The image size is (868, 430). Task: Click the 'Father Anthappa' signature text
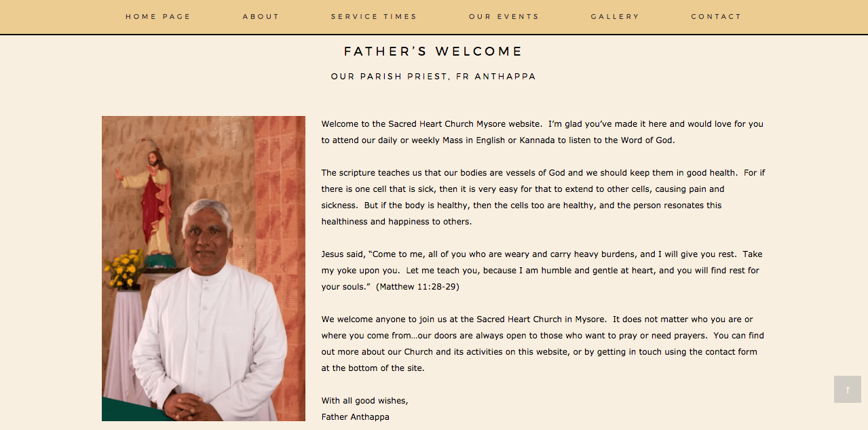(356, 417)
